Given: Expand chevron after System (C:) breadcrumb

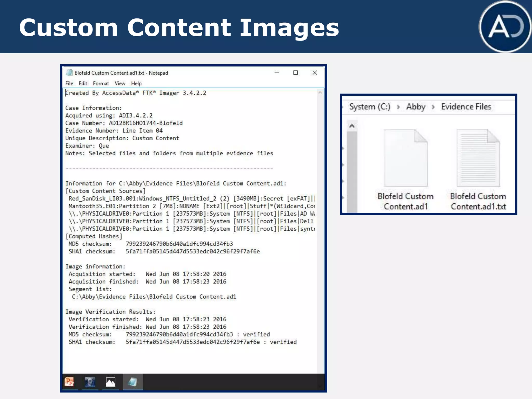Looking at the screenshot, I should [x=398, y=107].
